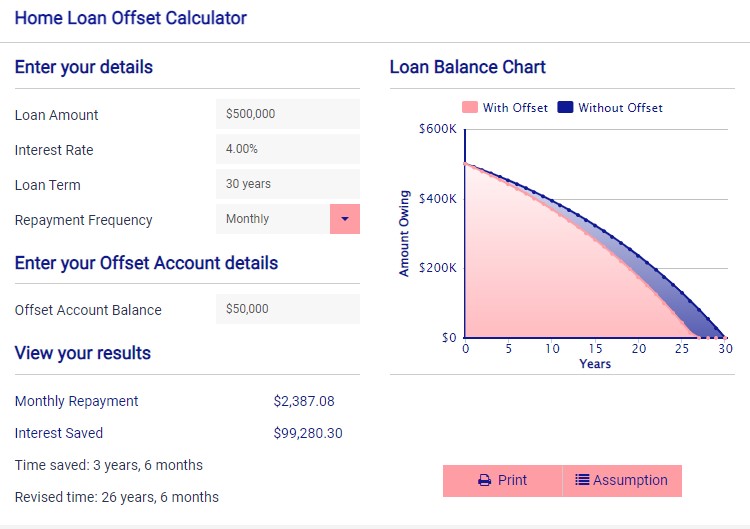
Task: Click the Interest Saved result label
Action: 59,433
